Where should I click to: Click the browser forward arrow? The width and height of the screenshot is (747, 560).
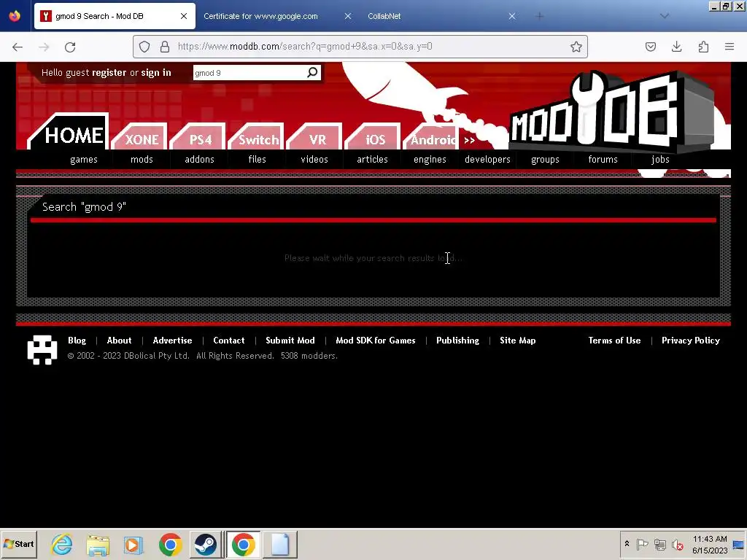click(44, 47)
